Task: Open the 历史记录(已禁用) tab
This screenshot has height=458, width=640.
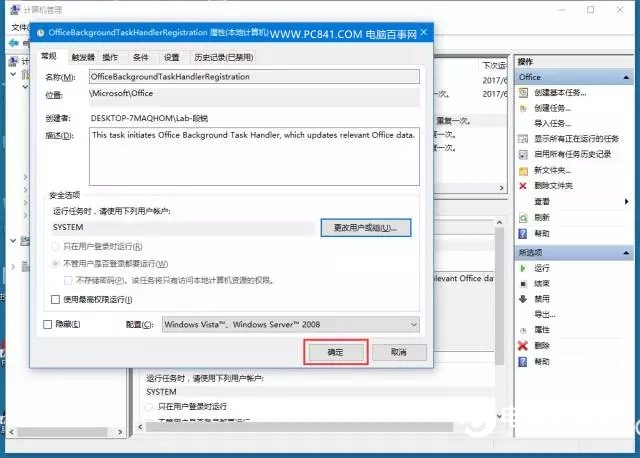Action: click(224, 57)
